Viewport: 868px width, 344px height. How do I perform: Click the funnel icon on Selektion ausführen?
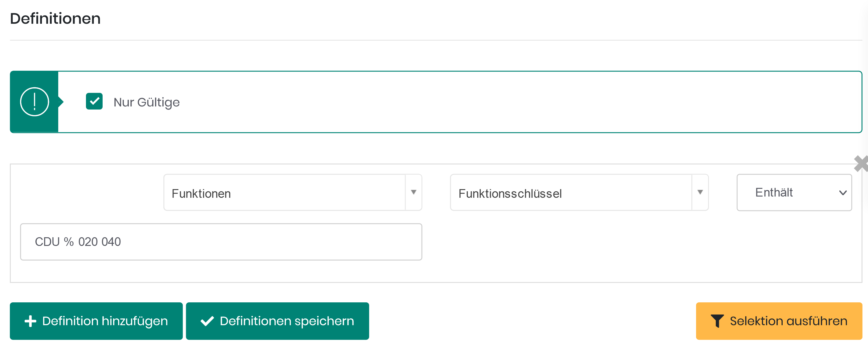pos(717,321)
